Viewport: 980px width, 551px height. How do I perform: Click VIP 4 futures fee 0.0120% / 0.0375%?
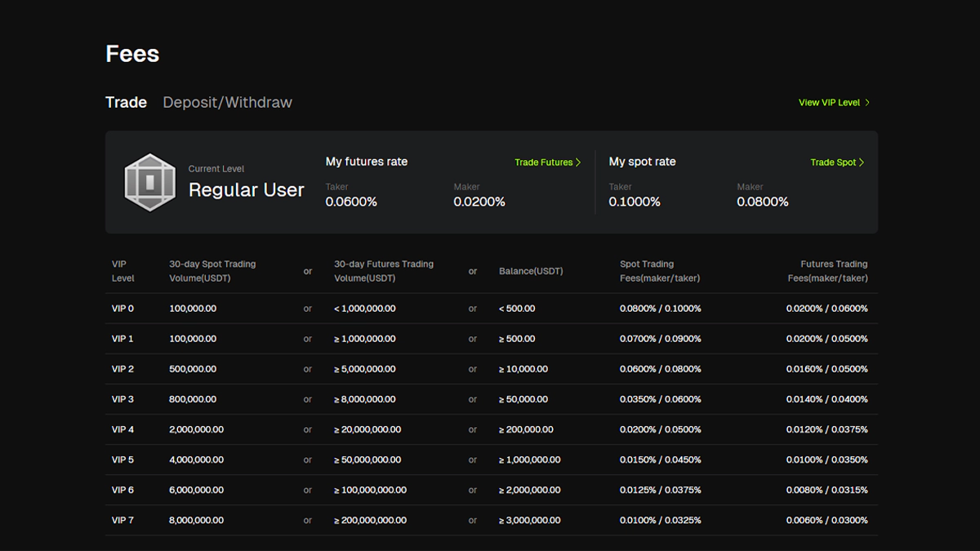[826, 429]
